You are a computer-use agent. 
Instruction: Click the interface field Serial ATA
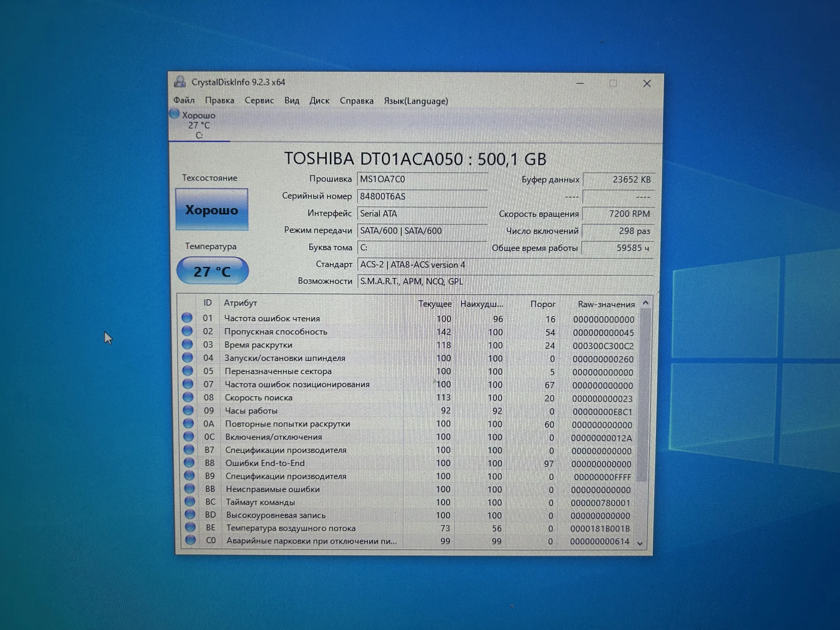tap(423, 213)
